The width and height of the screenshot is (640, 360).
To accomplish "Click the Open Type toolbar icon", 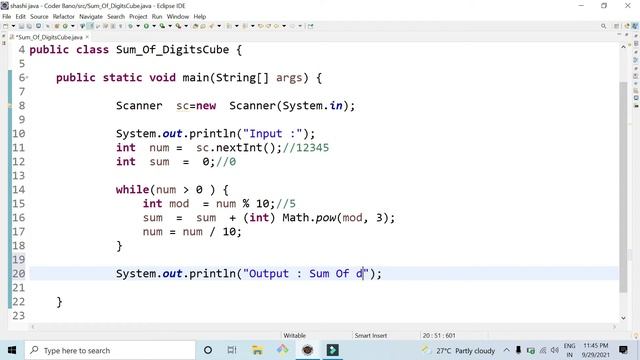I will (196, 26).
